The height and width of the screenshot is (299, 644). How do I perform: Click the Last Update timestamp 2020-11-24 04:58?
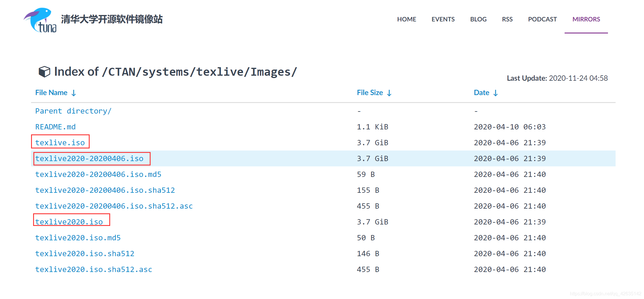(x=578, y=78)
